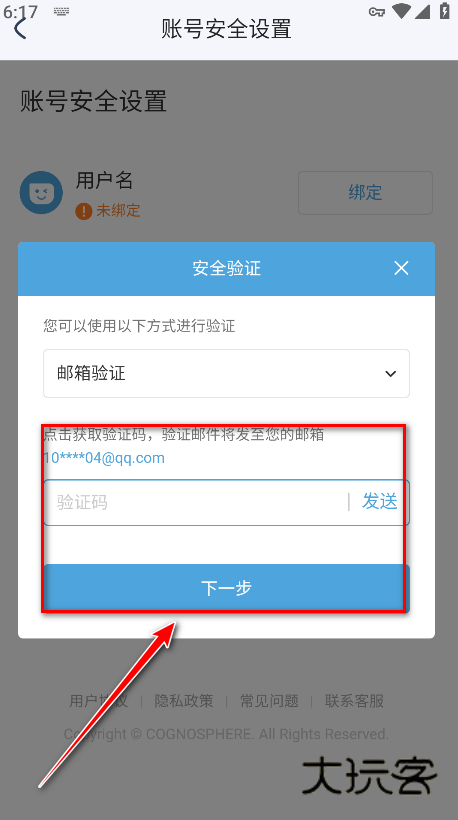Close the 安全验证 dialog
This screenshot has height=820, width=458.
[401, 268]
